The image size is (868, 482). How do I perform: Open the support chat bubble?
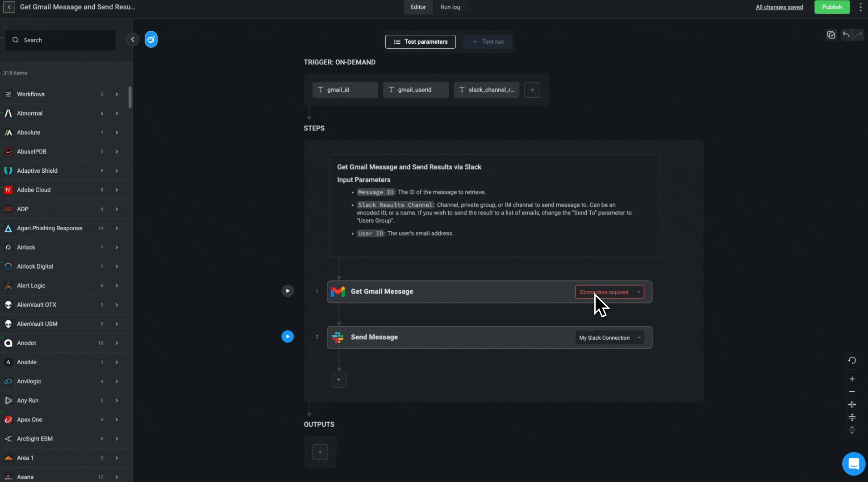(x=853, y=464)
